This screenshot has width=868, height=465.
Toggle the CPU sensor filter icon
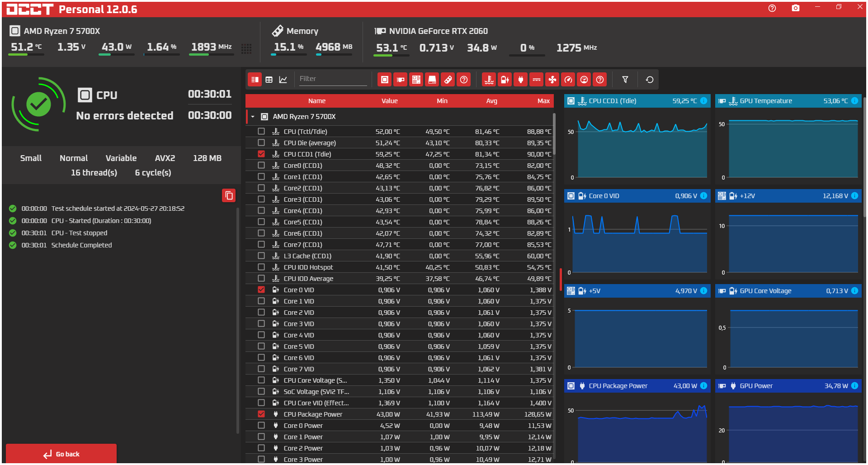click(x=385, y=80)
